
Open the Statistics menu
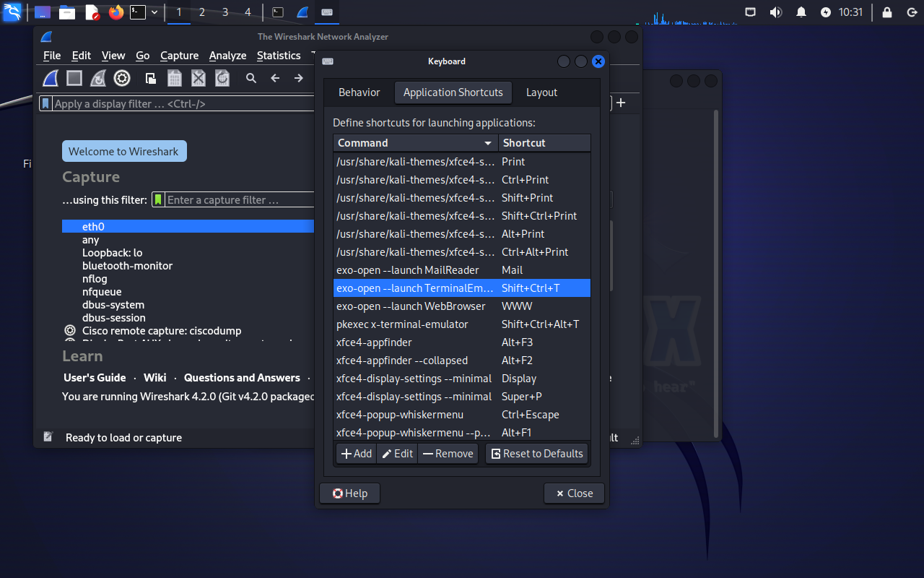pyautogui.click(x=279, y=56)
